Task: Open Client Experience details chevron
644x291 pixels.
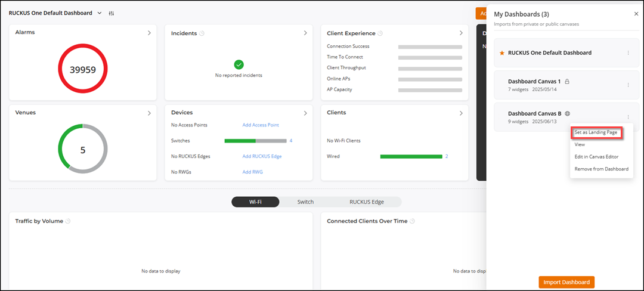Action: tap(461, 33)
